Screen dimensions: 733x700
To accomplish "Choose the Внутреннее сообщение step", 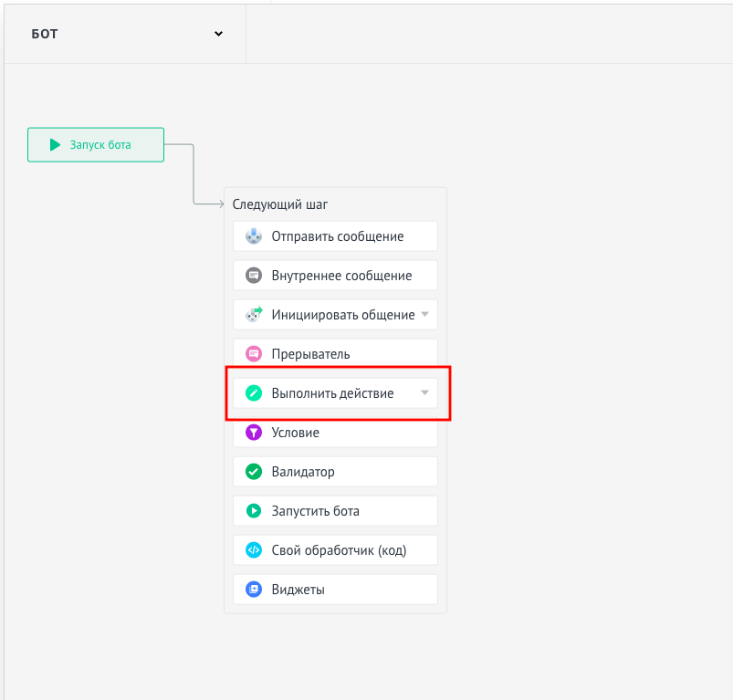I will pos(335,276).
